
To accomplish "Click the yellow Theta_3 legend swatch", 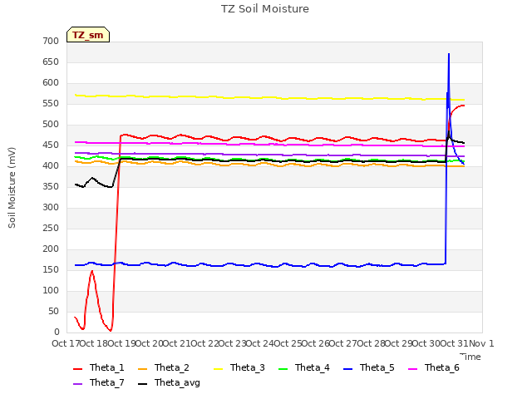I will pyautogui.click(x=218, y=369).
